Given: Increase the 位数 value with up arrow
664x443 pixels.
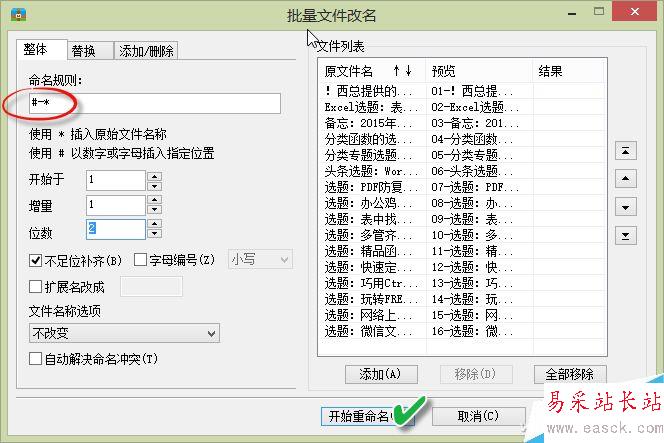Looking at the screenshot, I should click(x=154, y=224).
